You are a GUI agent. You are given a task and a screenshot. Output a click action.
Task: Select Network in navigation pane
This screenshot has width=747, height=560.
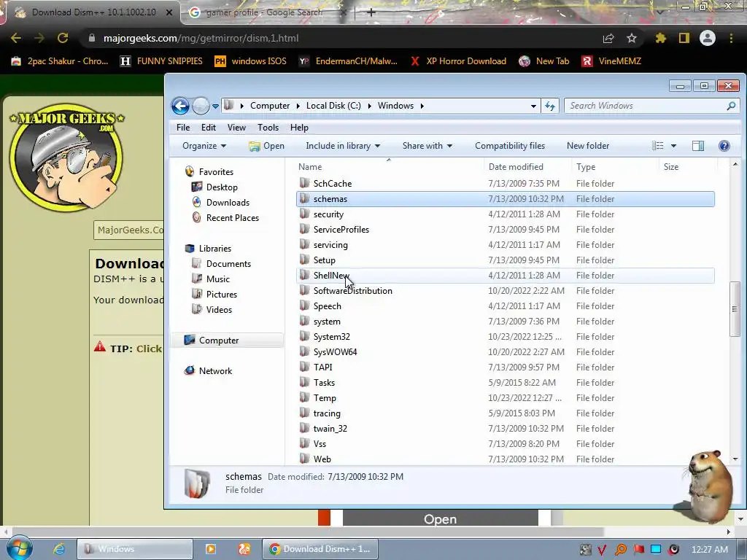[x=215, y=371]
